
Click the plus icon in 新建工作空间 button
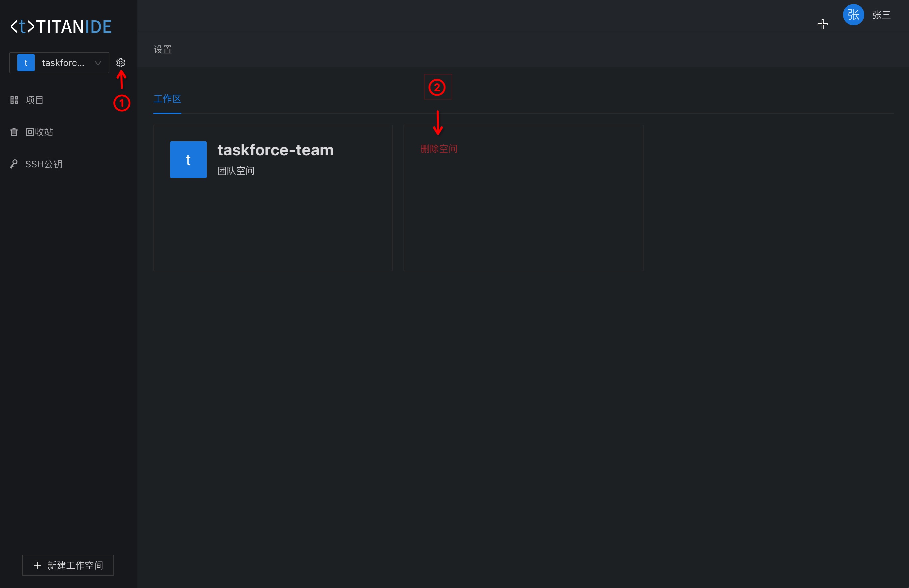pos(37,565)
